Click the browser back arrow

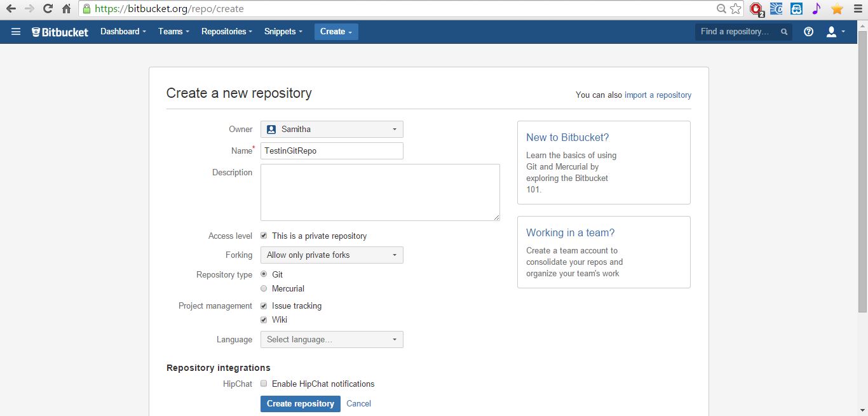click(x=11, y=9)
